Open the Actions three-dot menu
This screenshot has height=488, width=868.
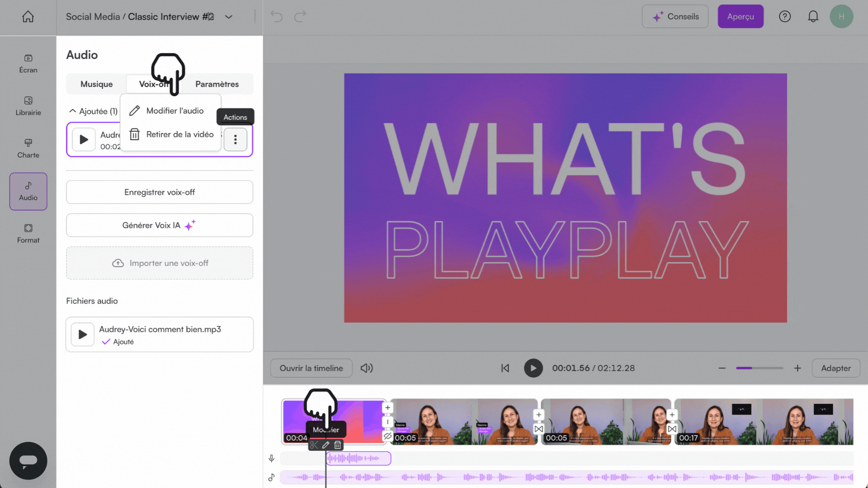[235, 140]
